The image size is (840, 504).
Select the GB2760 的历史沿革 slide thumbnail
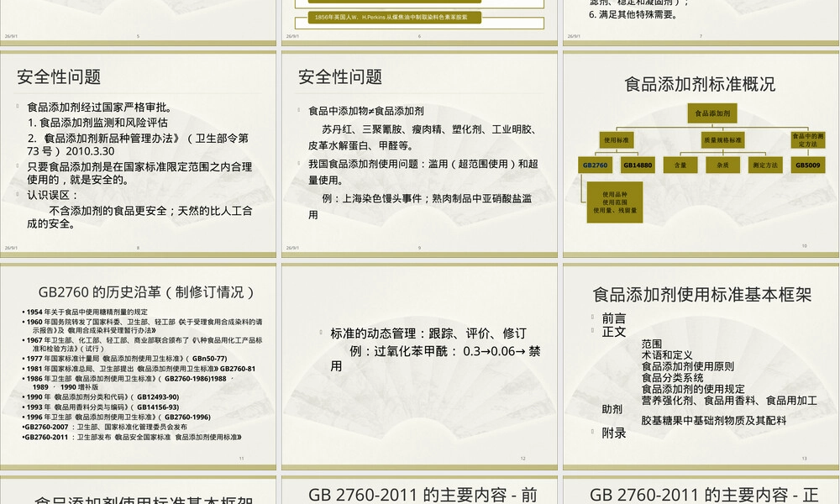pyautogui.click(x=138, y=366)
